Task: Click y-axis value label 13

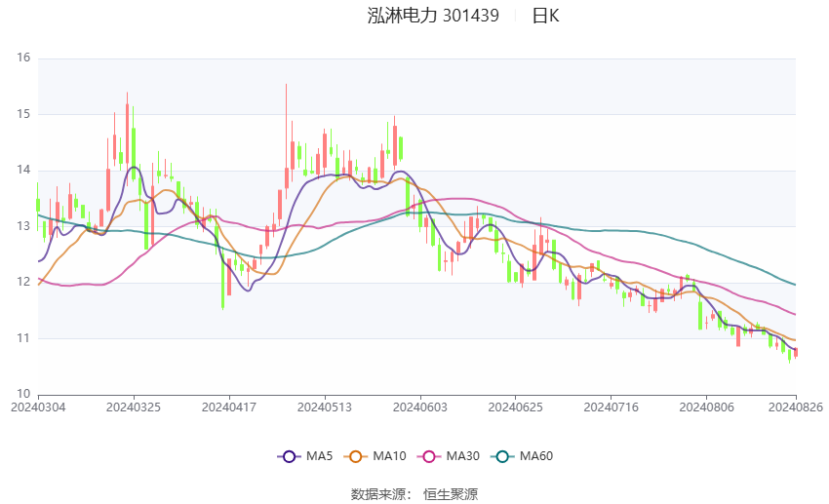Action: [23, 226]
